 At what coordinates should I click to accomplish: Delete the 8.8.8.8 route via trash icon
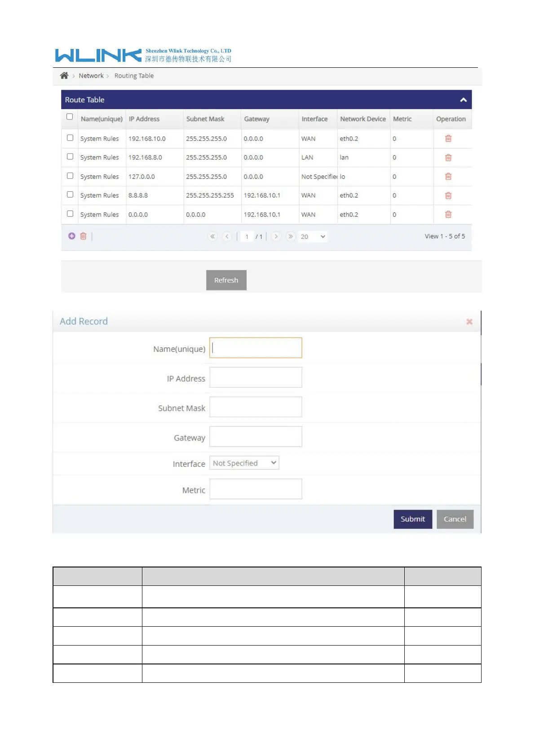click(448, 195)
